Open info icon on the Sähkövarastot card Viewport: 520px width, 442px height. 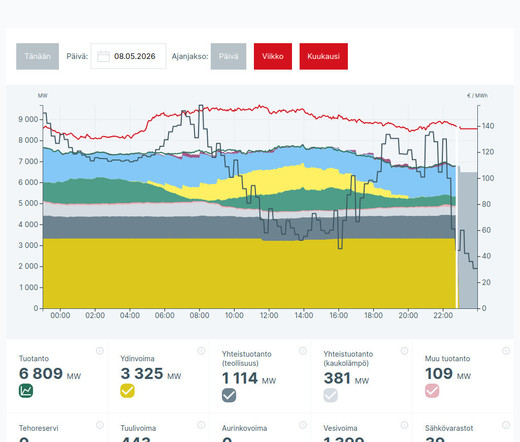coord(506,425)
